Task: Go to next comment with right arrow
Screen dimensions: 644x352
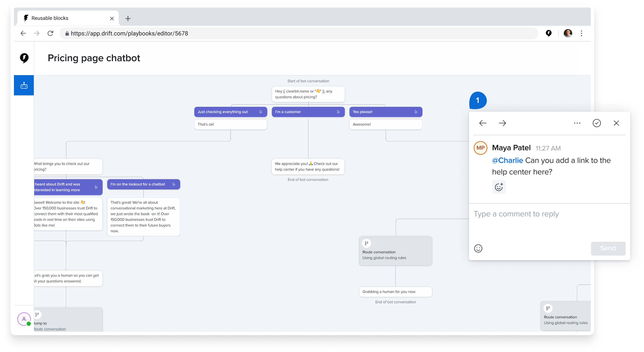Action: pyautogui.click(x=502, y=123)
